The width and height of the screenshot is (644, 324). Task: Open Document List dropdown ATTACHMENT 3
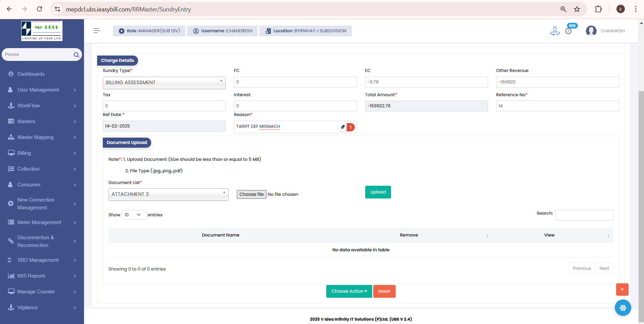[x=168, y=194]
